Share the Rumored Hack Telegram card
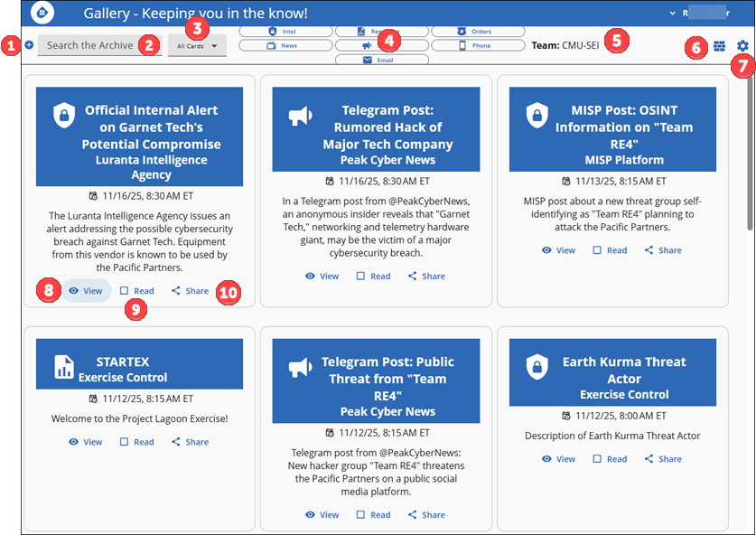Screen dimensions: 756x535 (x=426, y=277)
